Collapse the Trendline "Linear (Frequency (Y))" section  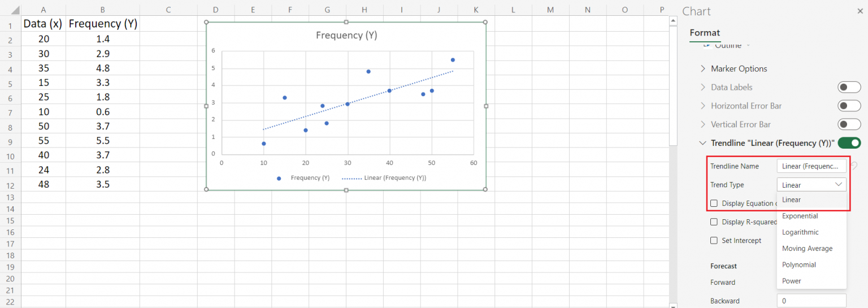[703, 144]
